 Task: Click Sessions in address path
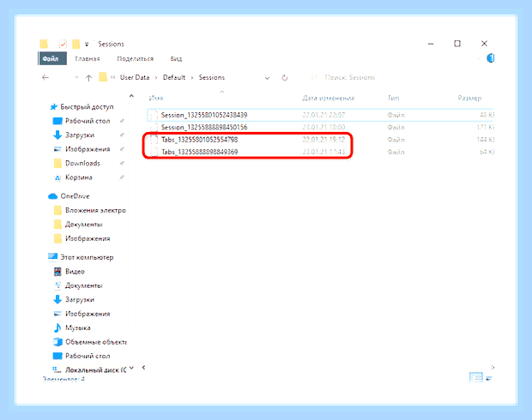pos(212,77)
